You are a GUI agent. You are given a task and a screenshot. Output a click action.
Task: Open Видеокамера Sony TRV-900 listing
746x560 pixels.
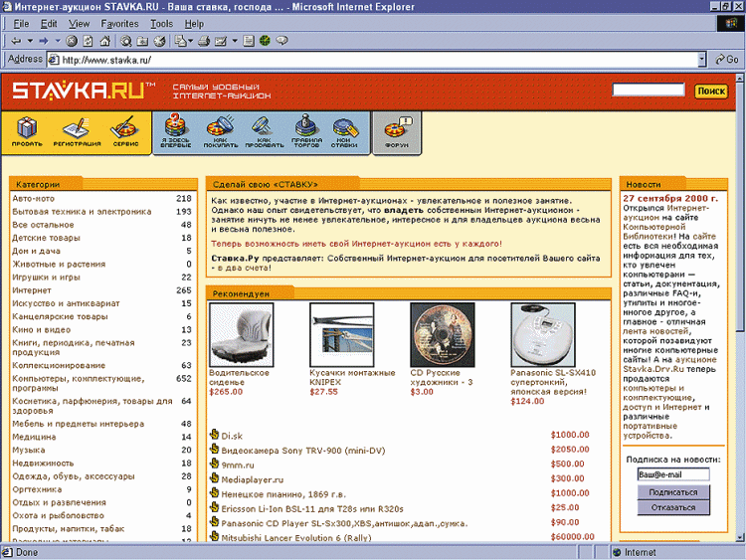[x=303, y=451]
